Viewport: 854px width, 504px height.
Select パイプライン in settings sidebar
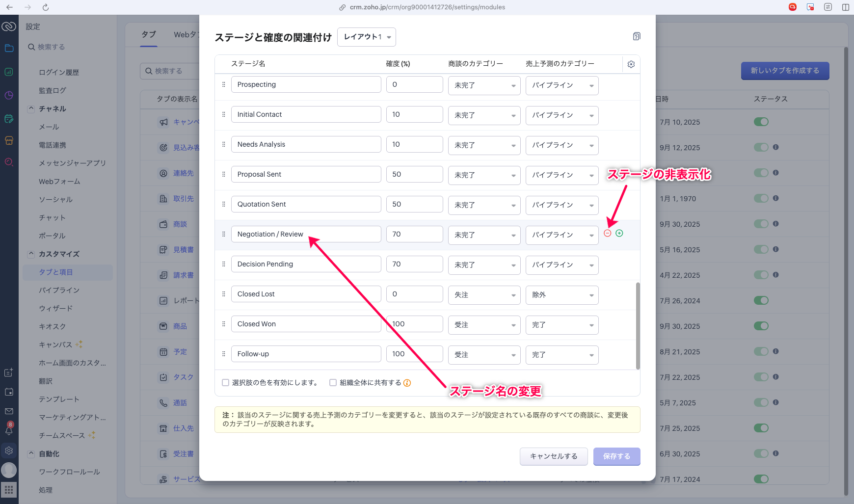click(59, 290)
